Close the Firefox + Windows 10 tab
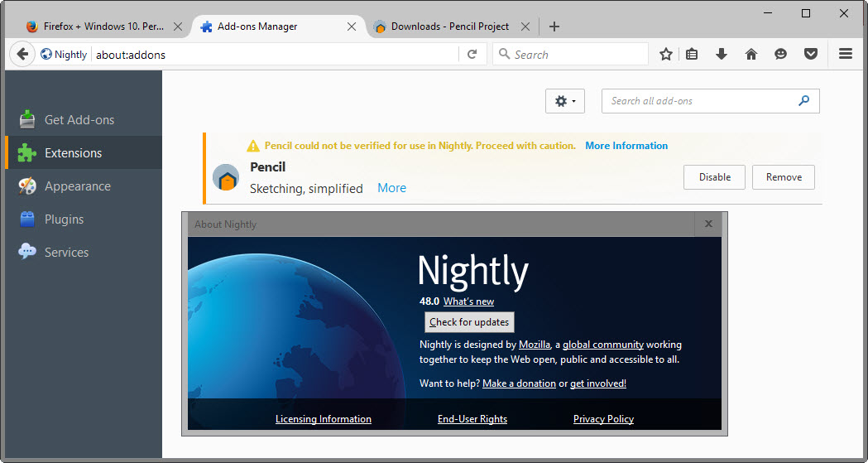Image resolution: width=868 pixels, height=463 pixels. click(x=178, y=27)
